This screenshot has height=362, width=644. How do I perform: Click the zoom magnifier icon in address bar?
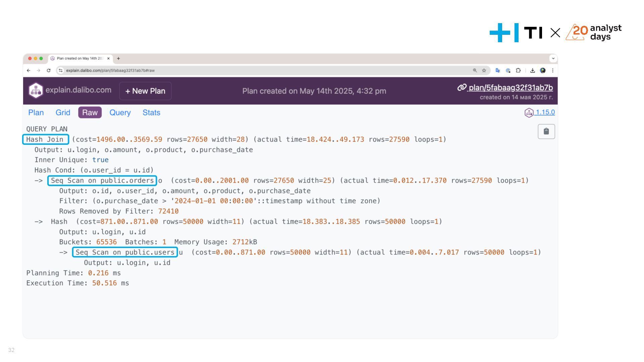click(475, 70)
